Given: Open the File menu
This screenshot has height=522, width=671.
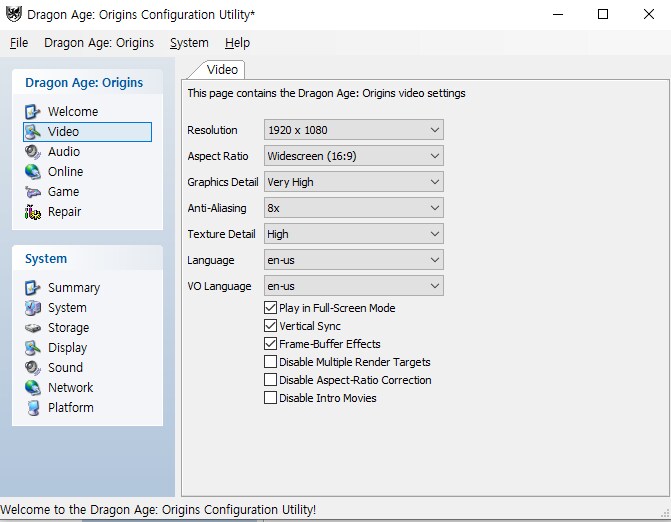Looking at the screenshot, I should [x=19, y=43].
